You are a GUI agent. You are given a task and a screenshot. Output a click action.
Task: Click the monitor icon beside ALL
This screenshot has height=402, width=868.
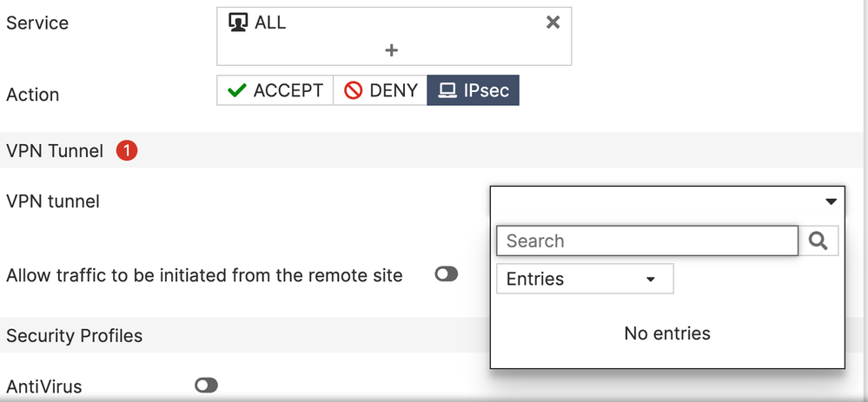238,23
